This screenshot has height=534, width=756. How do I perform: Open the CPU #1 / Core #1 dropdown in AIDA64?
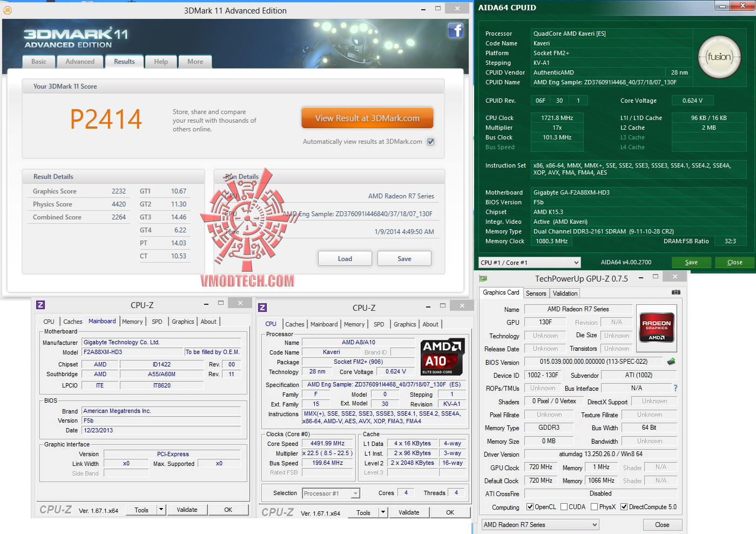(x=530, y=263)
